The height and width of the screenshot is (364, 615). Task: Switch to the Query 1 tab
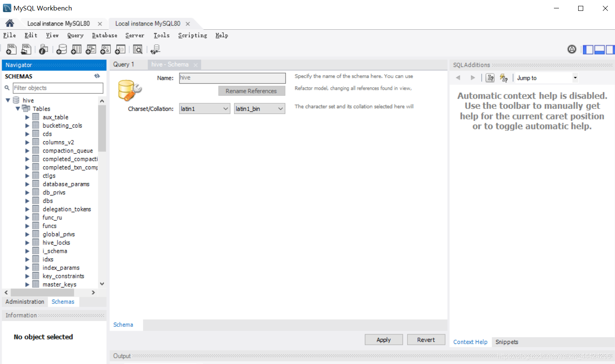[124, 64]
